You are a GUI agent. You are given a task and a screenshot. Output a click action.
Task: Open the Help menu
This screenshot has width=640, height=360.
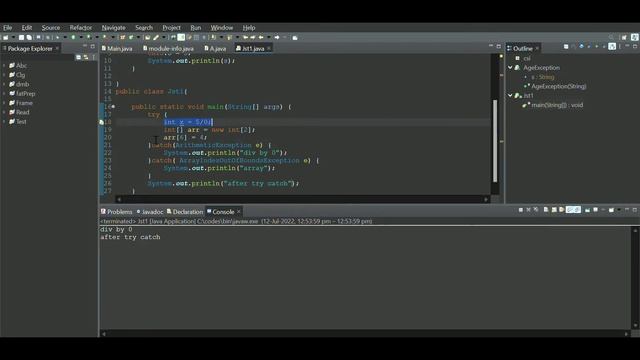(x=249, y=28)
